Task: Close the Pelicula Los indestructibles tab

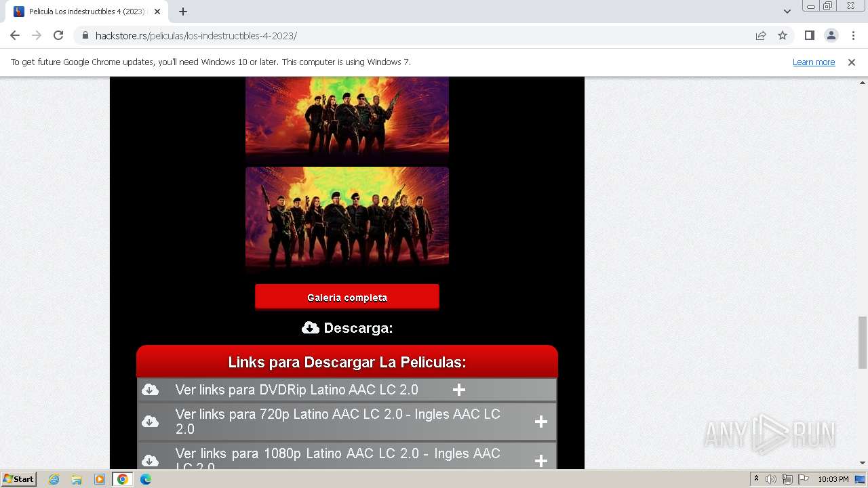Action: coord(157,12)
